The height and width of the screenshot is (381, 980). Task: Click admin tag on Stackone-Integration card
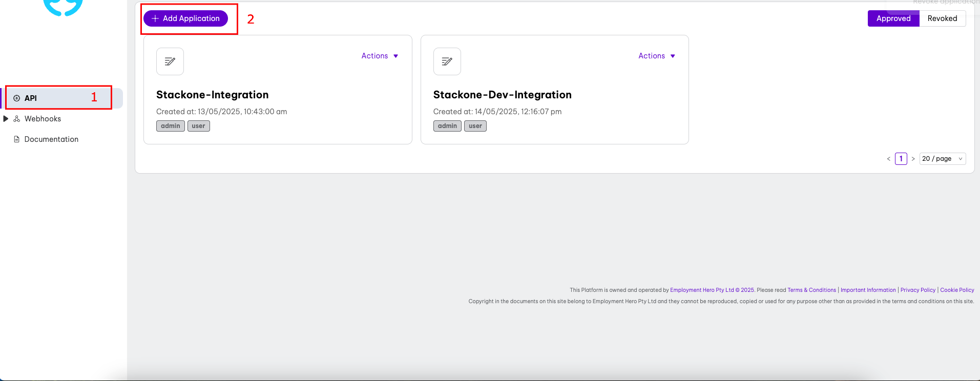click(x=171, y=126)
